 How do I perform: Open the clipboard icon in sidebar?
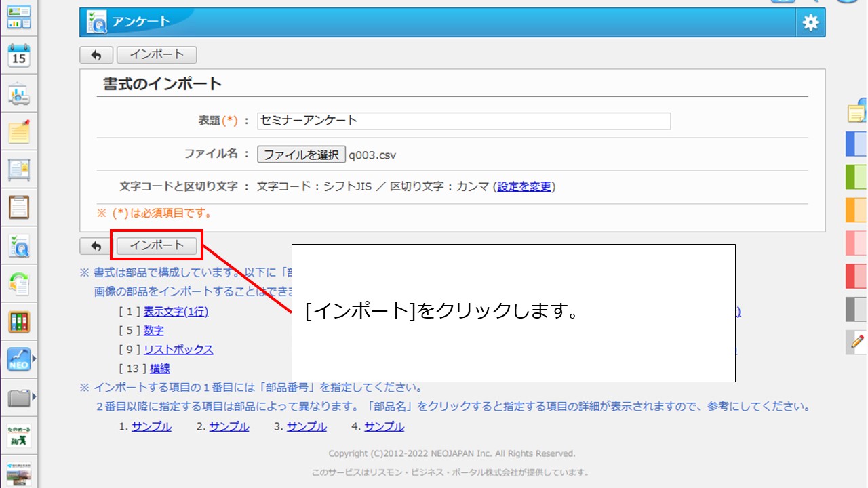point(19,206)
